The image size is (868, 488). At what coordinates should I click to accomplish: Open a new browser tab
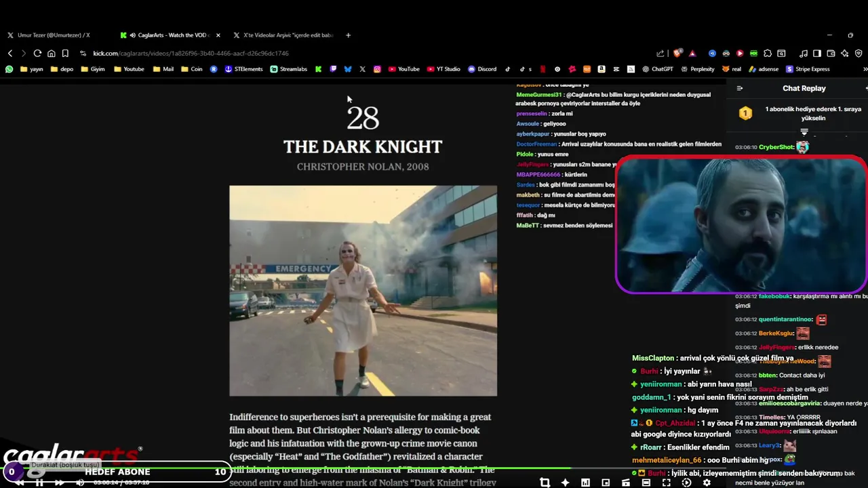pyautogui.click(x=349, y=35)
